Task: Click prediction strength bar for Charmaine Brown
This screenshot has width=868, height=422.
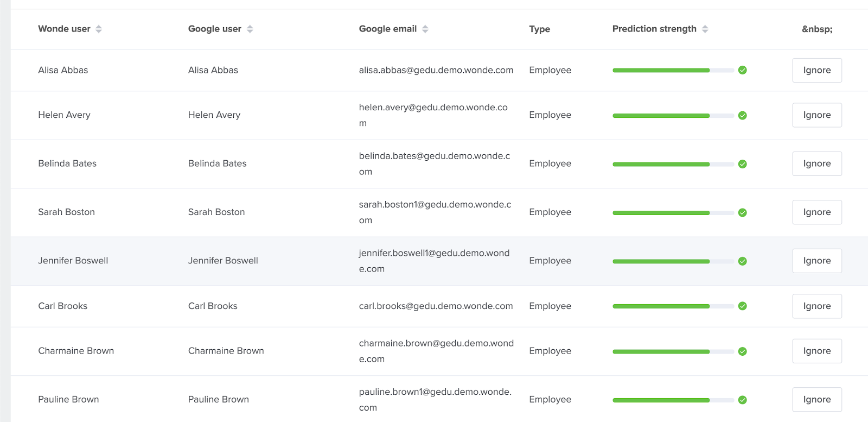Action: click(x=673, y=351)
